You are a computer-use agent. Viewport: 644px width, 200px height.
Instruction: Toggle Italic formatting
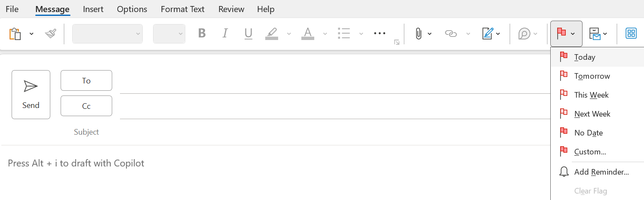(225, 34)
